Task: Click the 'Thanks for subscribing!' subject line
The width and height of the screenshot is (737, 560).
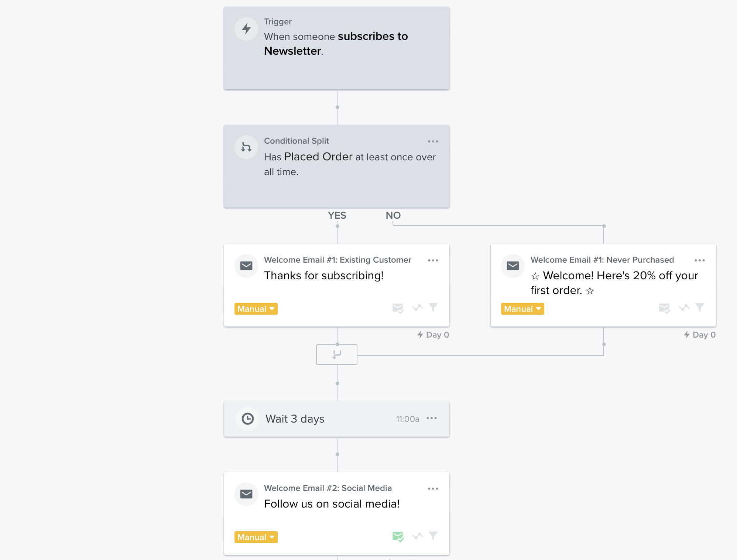Action: coord(323,276)
